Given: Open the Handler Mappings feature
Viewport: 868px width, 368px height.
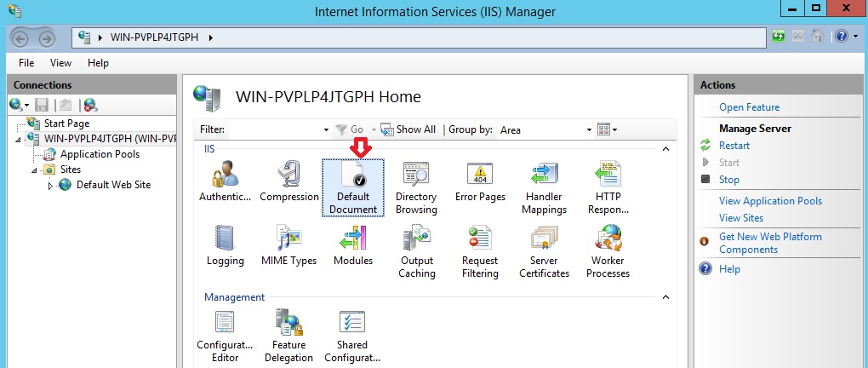Looking at the screenshot, I should 544,188.
